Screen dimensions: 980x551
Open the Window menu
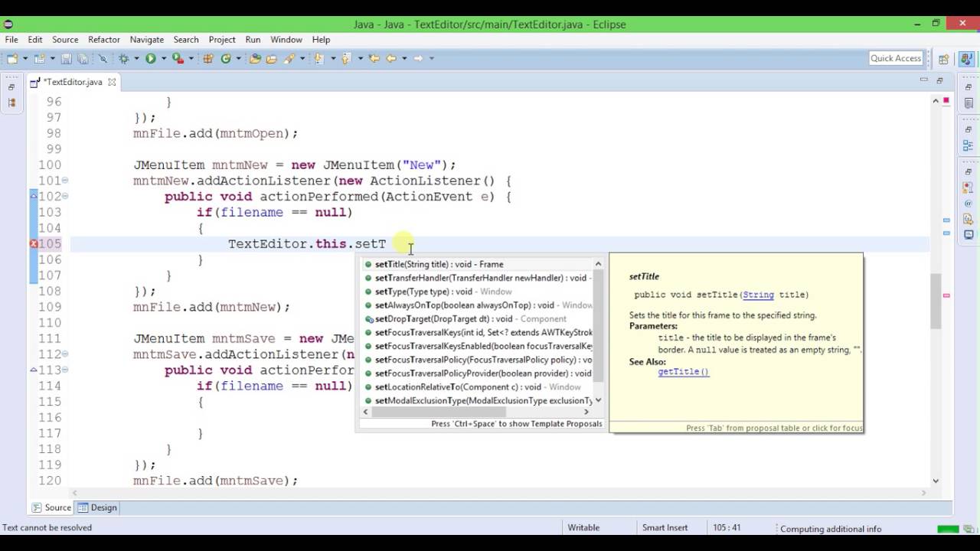tap(286, 40)
